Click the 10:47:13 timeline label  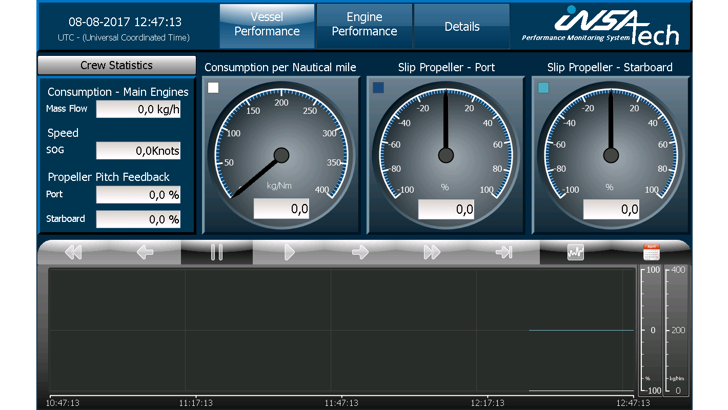pos(62,403)
